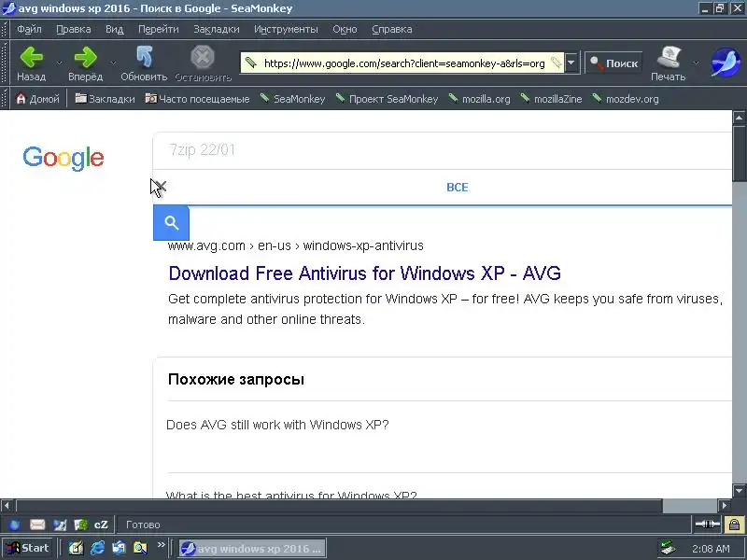Click the fourth quick launch search folder icon
This screenshot has height=560, width=747.
[x=140, y=548]
